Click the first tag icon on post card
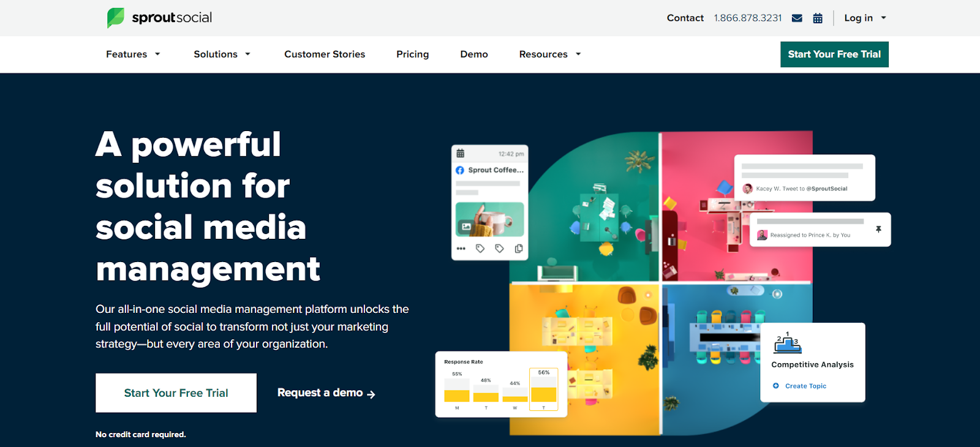This screenshot has height=447, width=980. pos(480,249)
